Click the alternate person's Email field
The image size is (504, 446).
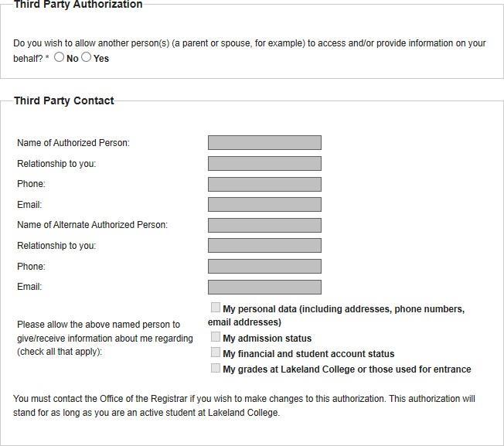[x=264, y=287]
